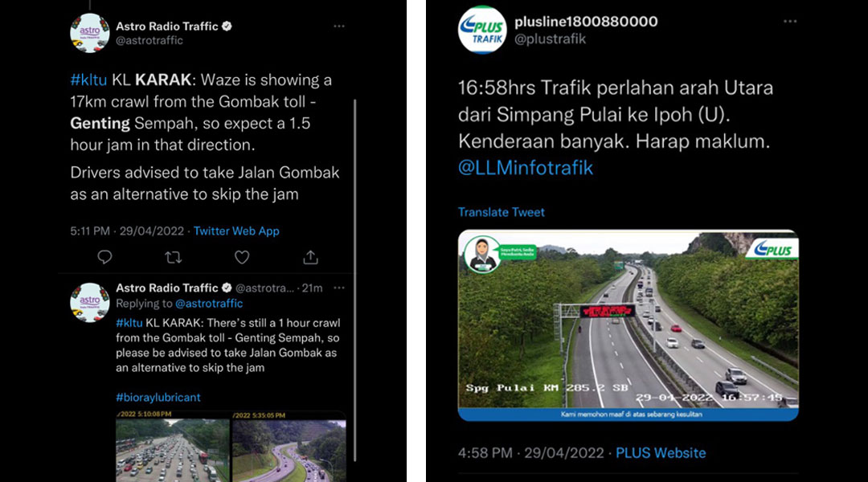This screenshot has width=868, height=482.
Task: Click the PLUS Trafik profile avatar
Action: 482,30
